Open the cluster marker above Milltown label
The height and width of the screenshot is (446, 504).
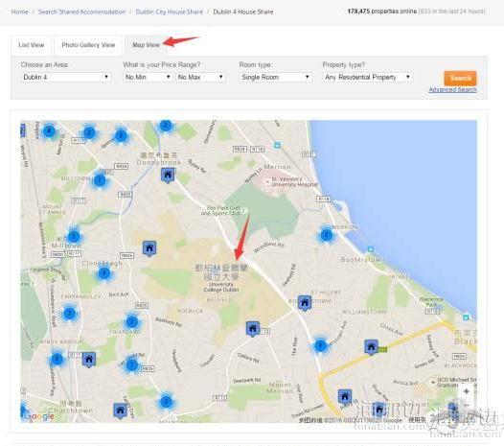(74, 237)
